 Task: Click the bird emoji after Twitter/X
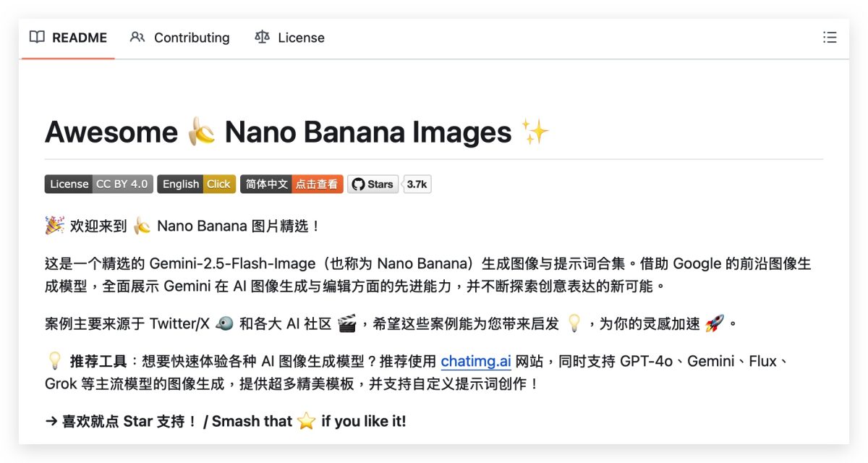[x=224, y=324]
